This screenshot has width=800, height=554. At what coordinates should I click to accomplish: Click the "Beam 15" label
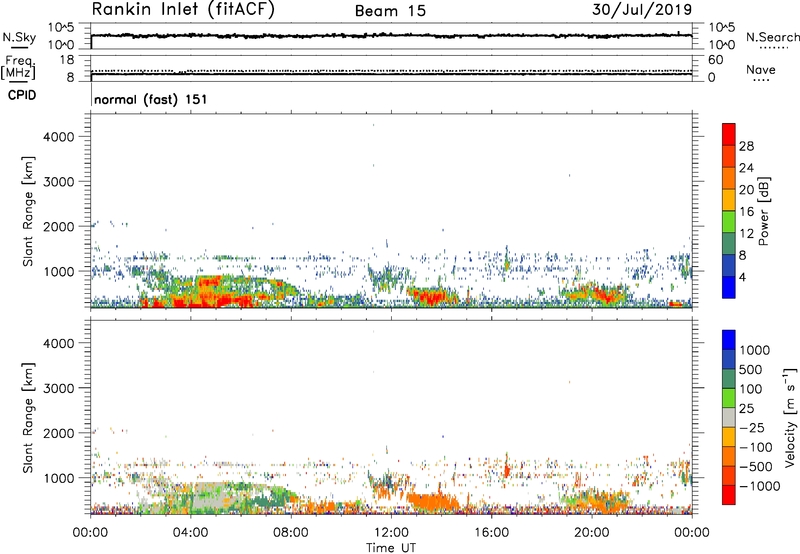[390, 11]
